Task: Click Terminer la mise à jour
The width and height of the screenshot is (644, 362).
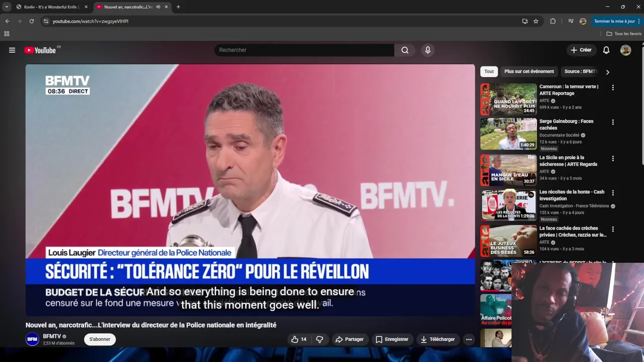Action: (614, 21)
